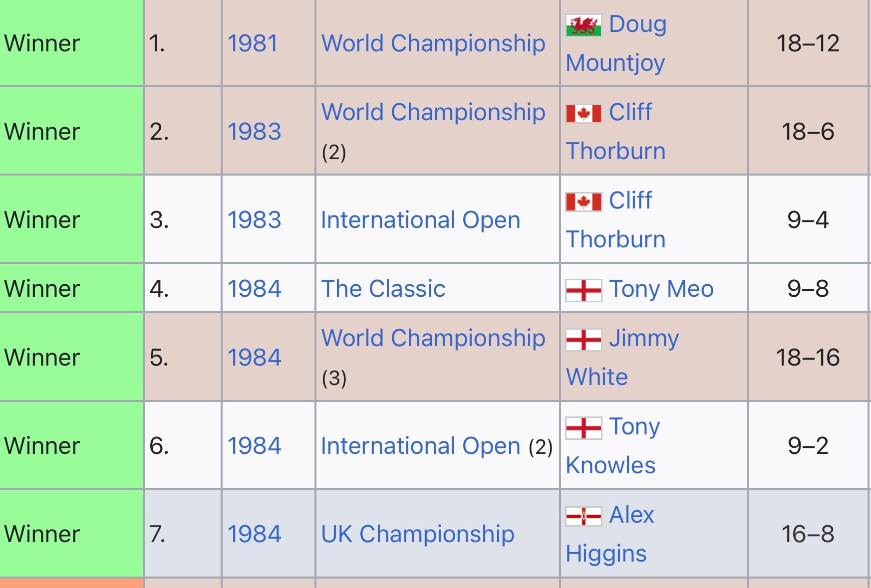Click the Canada flag in the 1983 World Championship row

[583, 114]
